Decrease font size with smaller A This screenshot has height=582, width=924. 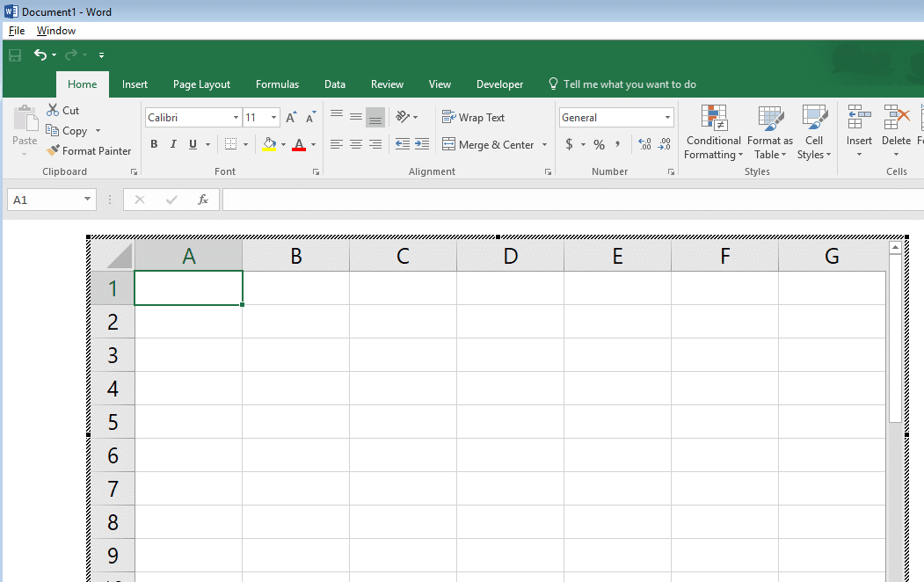(310, 117)
